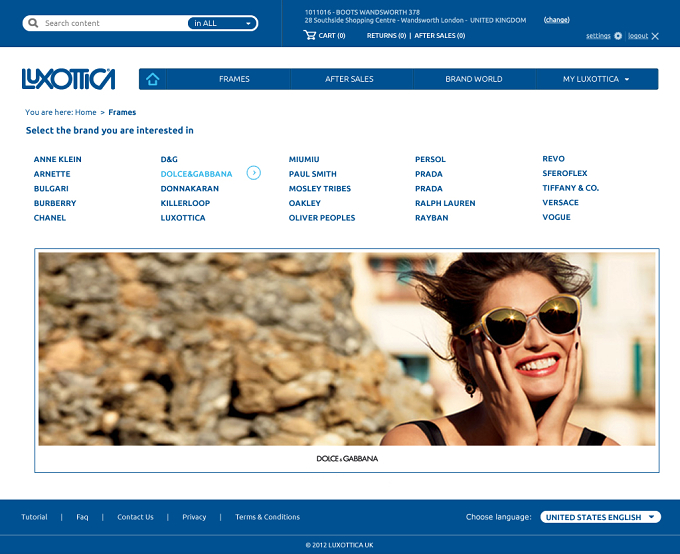Click '© 2012 LUXOTTICA UK' copyright text
Image resolution: width=680 pixels, height=554 pixels.
(x=340, y=545)
